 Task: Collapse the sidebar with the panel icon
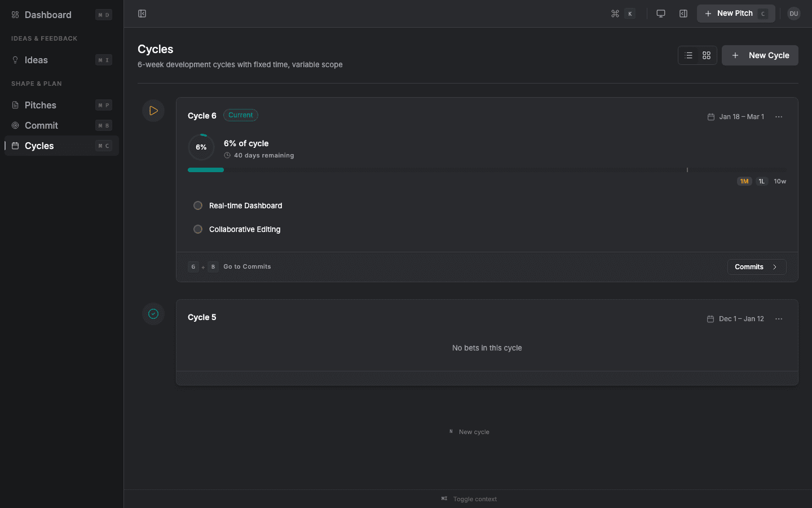tap(142, 13)
